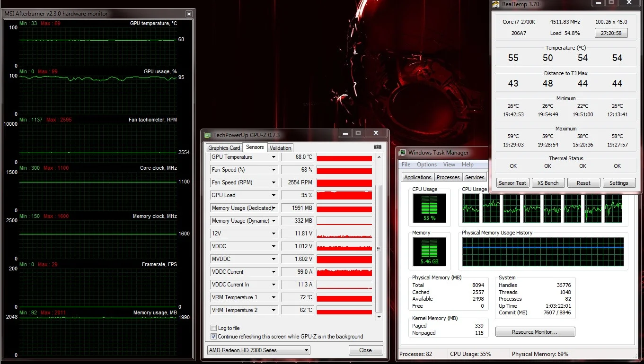Viewport: 644px width, 364px height.
Task: Click the CPU Usage gauge in Task Manager
Action: coord(429,208)
